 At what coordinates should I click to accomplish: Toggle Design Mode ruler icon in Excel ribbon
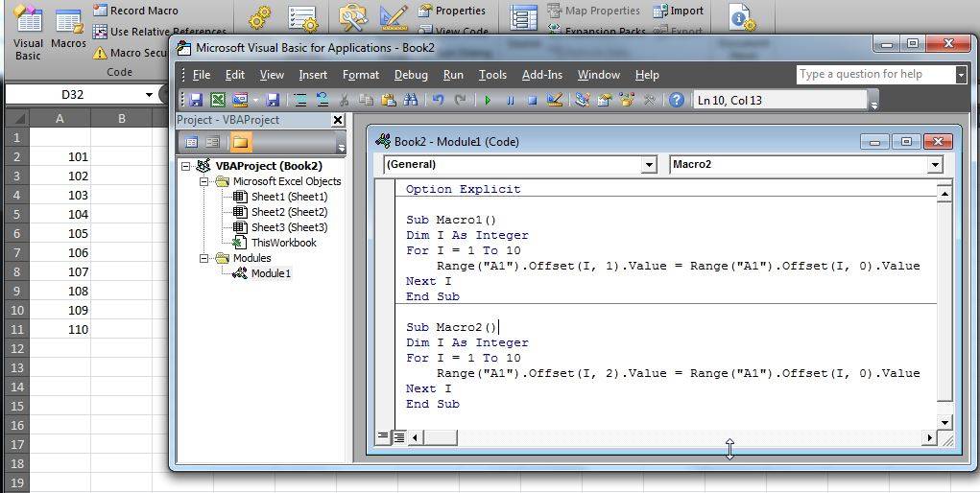394,17
